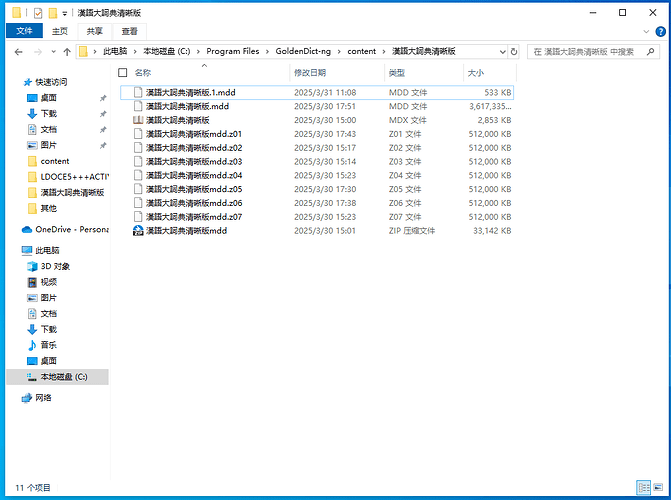The width and height of the screenshot is (671, 500).
Task: Sort files by 修改日期 column
Action: pos(310,72)
